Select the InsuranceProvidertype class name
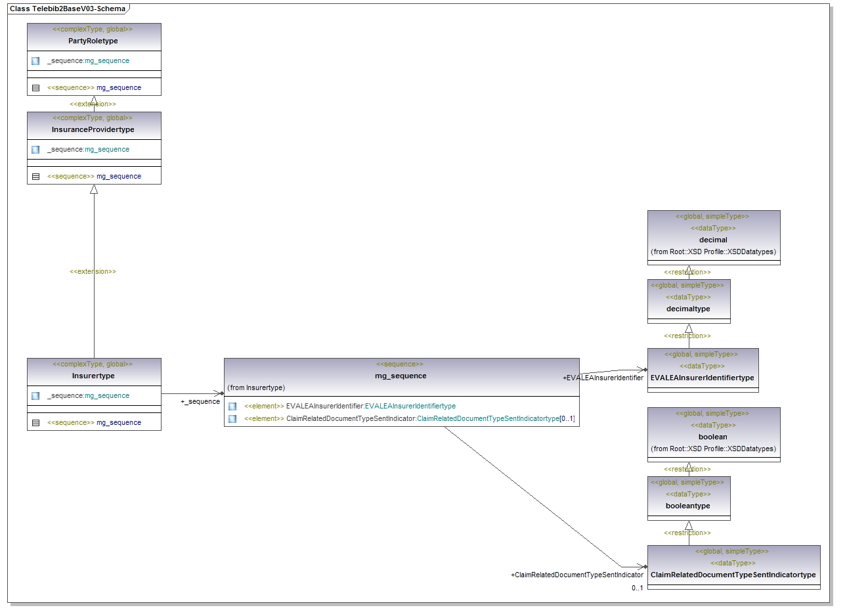The image size is (847, 616). (93, 129)
